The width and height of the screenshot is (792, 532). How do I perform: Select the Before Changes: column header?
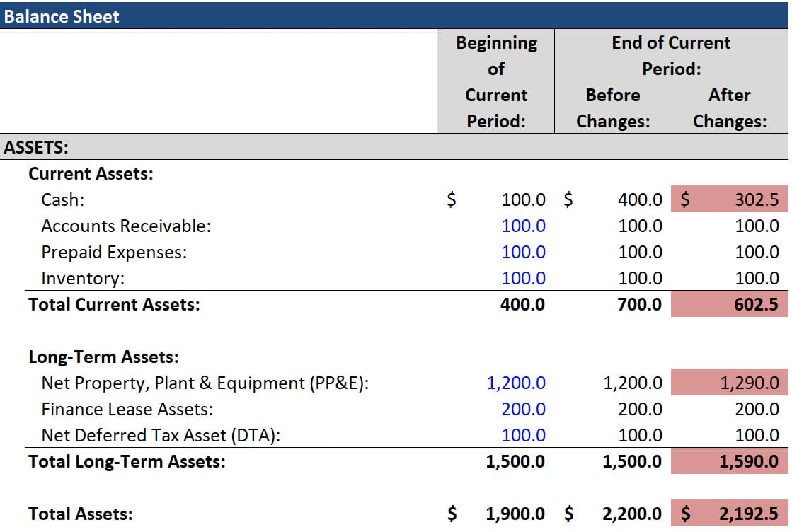613,108
